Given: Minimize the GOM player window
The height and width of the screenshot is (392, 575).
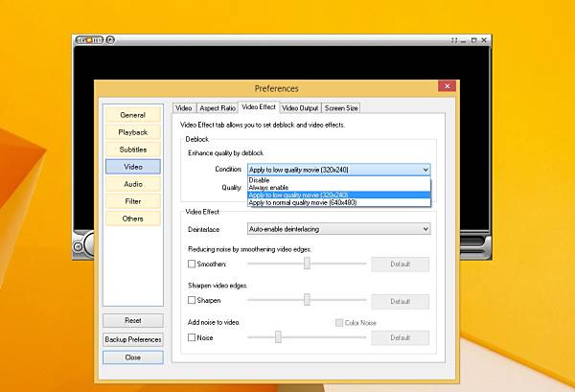Looking at the screenshot, I should (464, 40).
